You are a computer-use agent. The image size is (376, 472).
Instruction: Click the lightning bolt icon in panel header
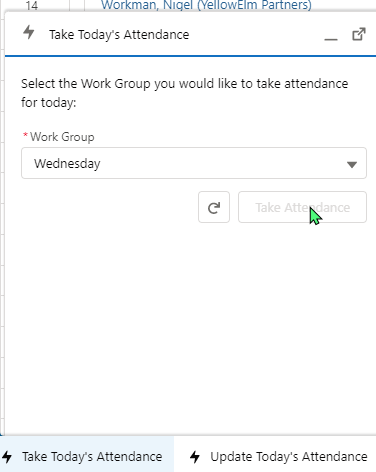29,33
